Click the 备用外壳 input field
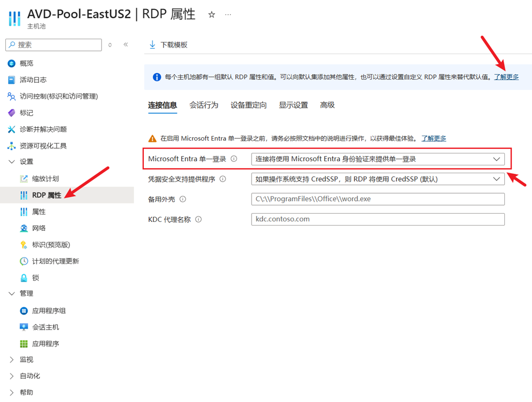Screen dimensions: 532x402 [378, 199]
